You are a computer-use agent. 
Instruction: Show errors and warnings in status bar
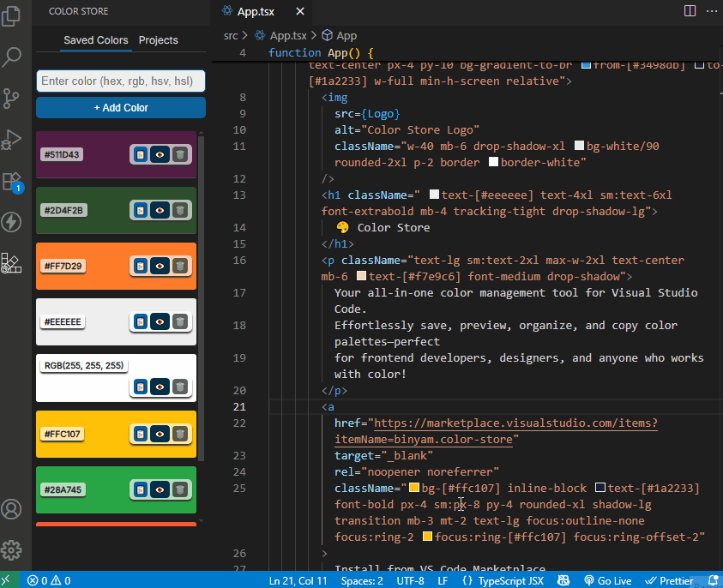pyautogui.click(x=48, y=580)
